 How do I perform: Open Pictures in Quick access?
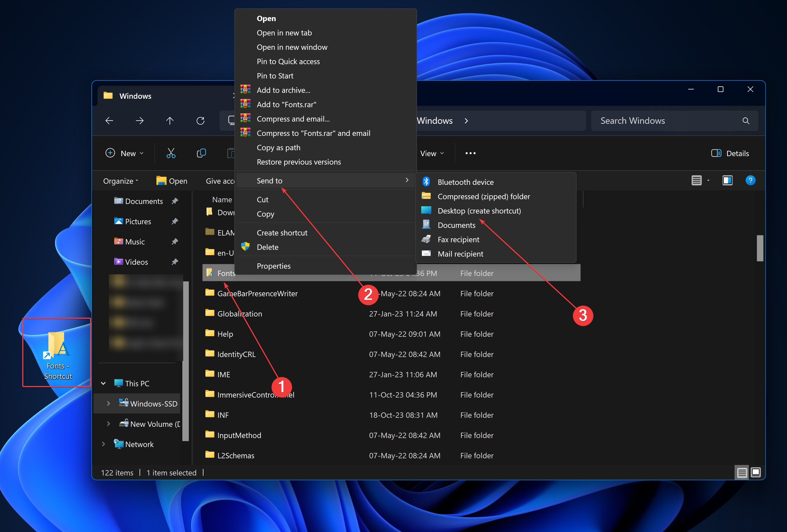tap(133, 221)
